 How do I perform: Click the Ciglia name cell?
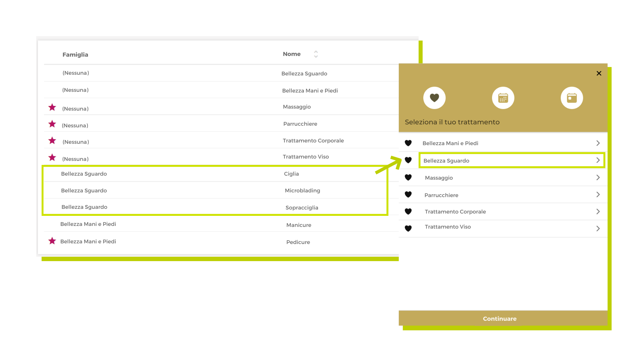[291, 174]
